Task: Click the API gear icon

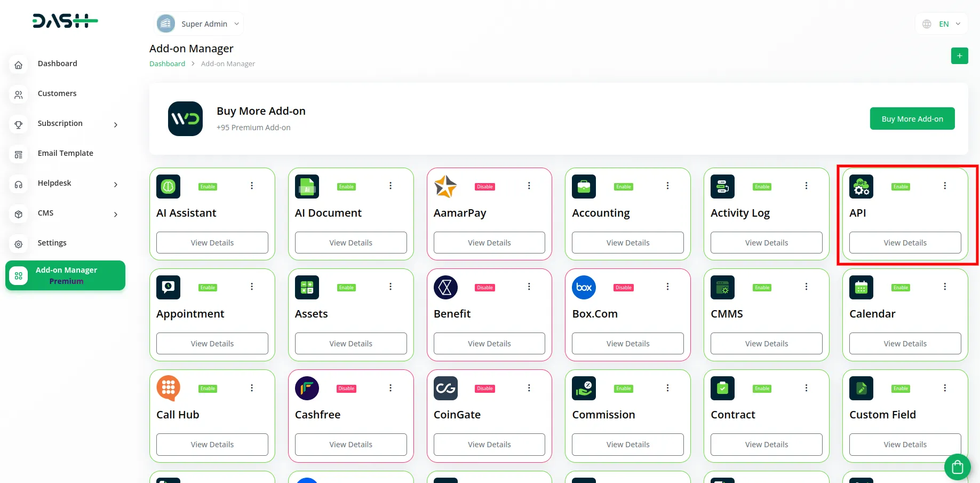Action: tap(861, 186)
